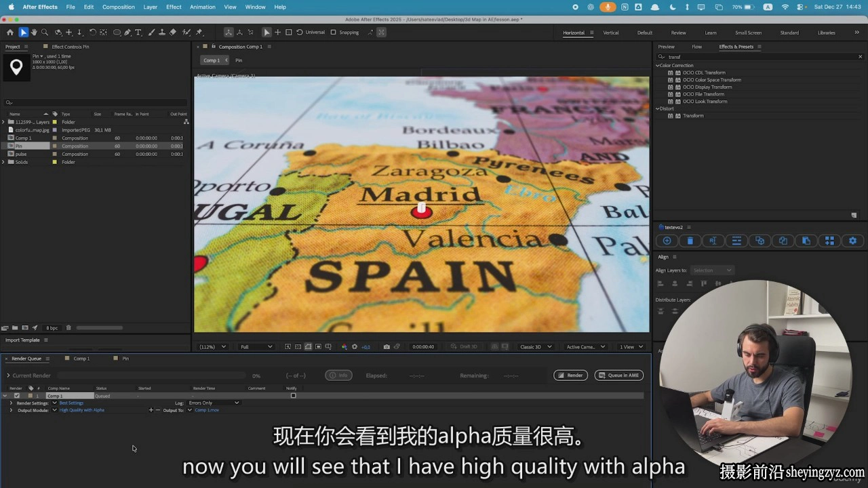The height and width of the screenshot is (488, 868).
Task: Select the Horizontal Type tool
Action: [x=138, y=32]
